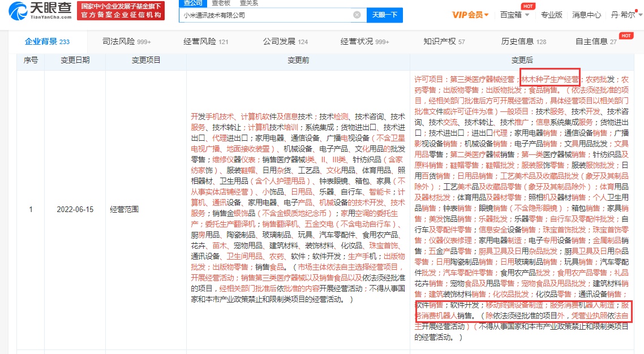Open 消息中心

pyautogui.click(x=586, y=15)
